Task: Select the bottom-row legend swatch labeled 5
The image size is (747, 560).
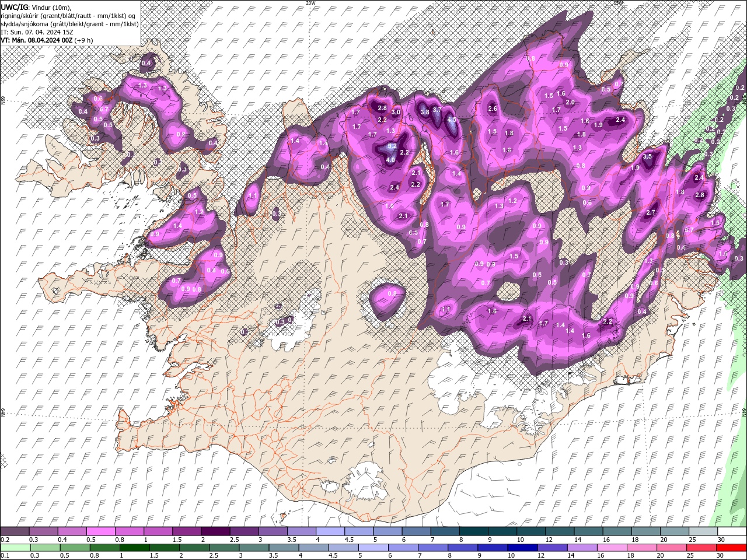Action: [x=373, y=548]
